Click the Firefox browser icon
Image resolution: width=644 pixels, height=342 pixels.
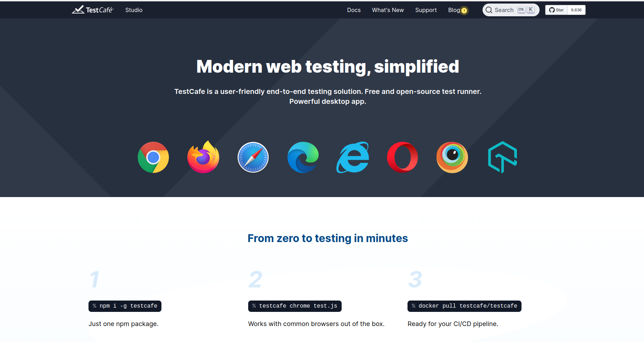(203, 157)
